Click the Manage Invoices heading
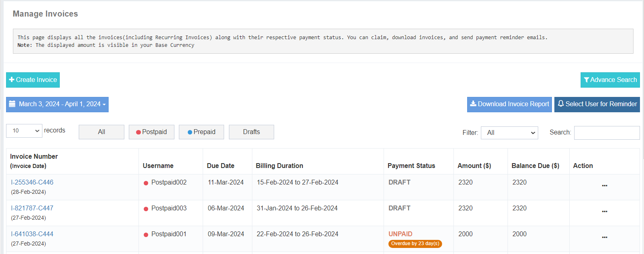This screenshot has width=644, height=254. 45,14
